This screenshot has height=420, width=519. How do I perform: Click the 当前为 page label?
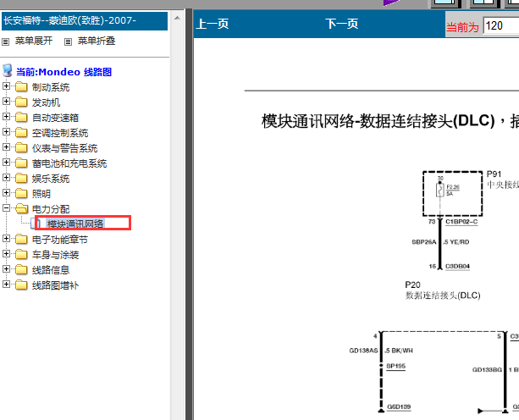(x=462, y=27)
